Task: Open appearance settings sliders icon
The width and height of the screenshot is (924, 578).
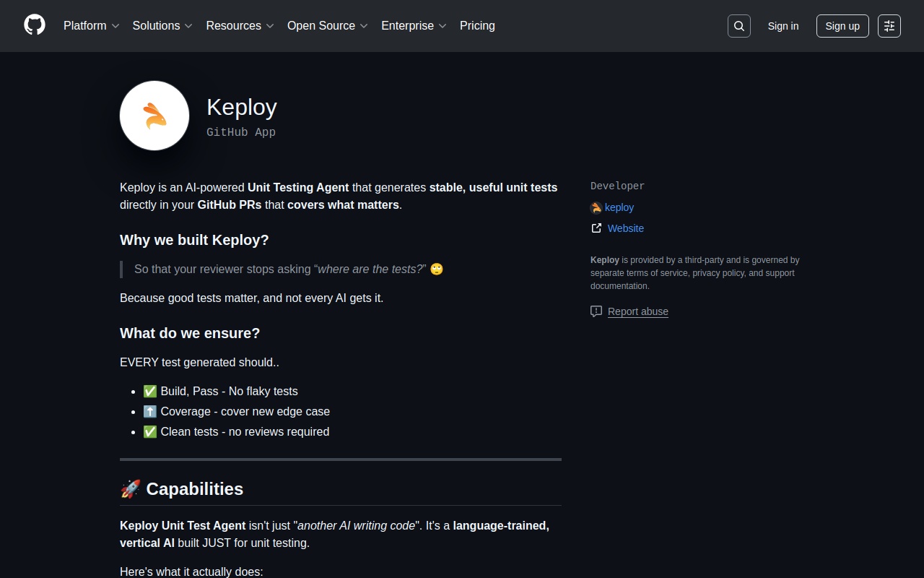Action: tap(889, 26)
